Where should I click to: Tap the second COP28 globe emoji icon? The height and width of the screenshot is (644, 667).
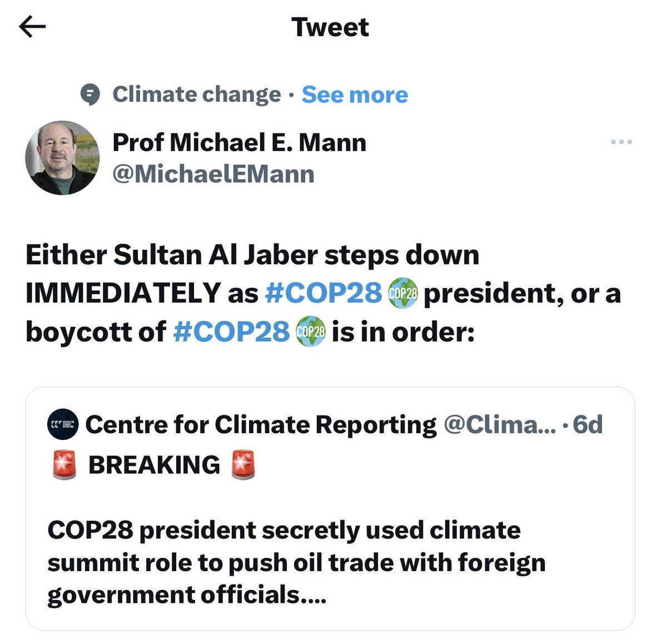(x=311, y=331)
